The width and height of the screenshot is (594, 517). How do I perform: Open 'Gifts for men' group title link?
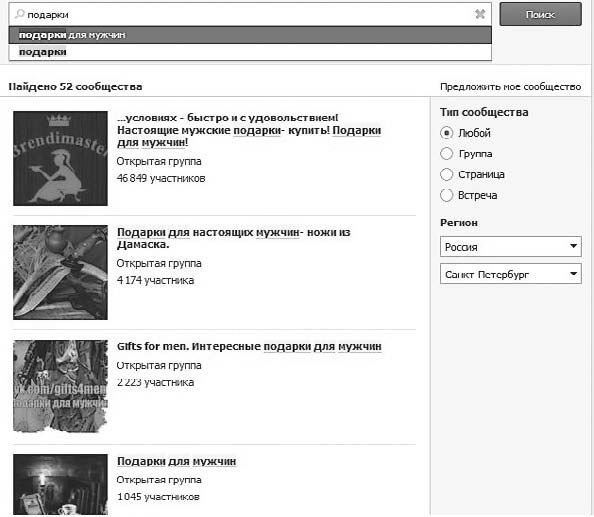pos(249,347)
